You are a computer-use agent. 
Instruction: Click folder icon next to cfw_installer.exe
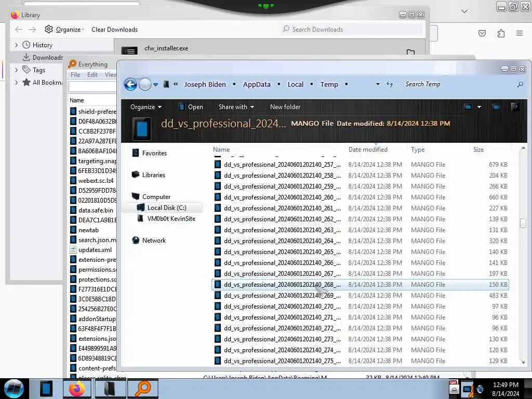click(410, 52)
